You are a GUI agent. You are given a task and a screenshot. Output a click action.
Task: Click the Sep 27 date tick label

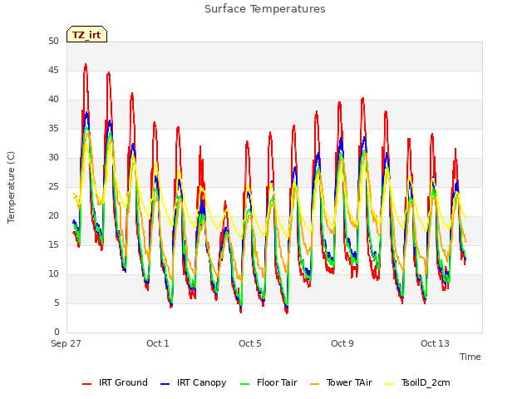66,343
